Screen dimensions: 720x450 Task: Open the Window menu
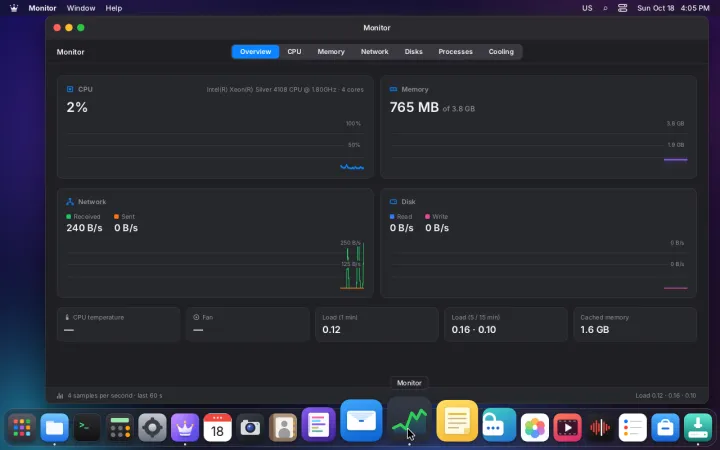coord(81,8)
